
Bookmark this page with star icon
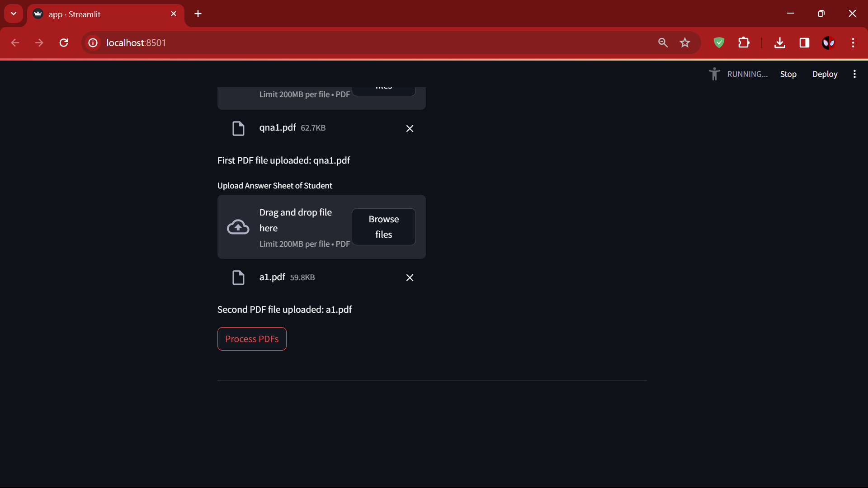(x=685, y=43)
